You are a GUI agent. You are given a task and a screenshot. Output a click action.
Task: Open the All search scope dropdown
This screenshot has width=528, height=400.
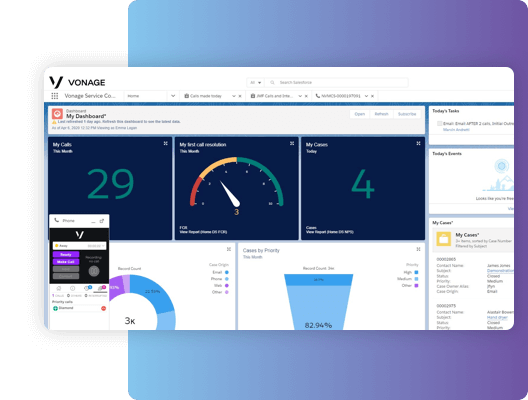(x=256, y=82)
